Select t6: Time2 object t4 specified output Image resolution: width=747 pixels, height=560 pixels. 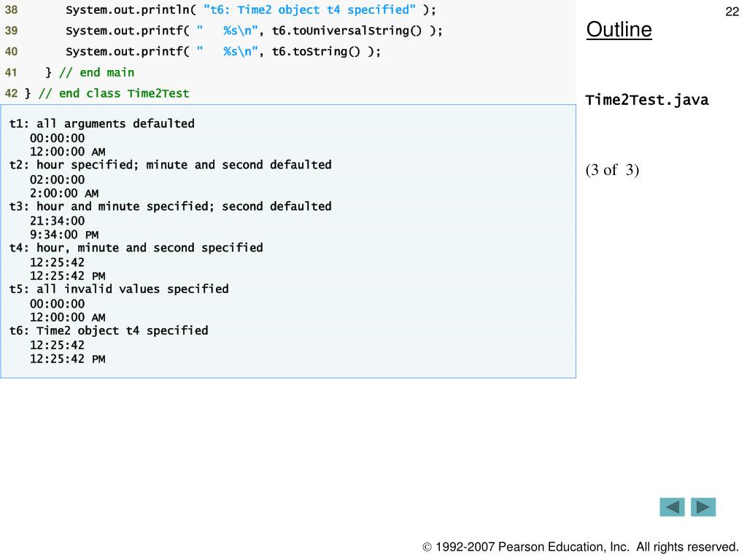(x=109, y=330)
